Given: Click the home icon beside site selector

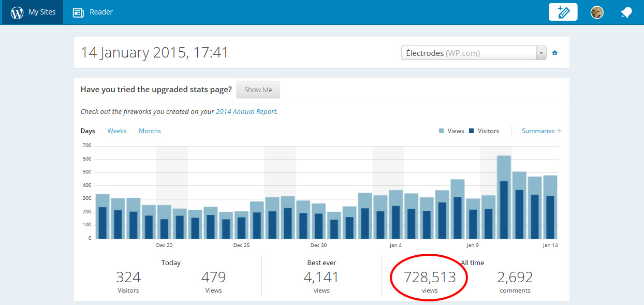Looking at the screenshot, I should tap(555, 53).
